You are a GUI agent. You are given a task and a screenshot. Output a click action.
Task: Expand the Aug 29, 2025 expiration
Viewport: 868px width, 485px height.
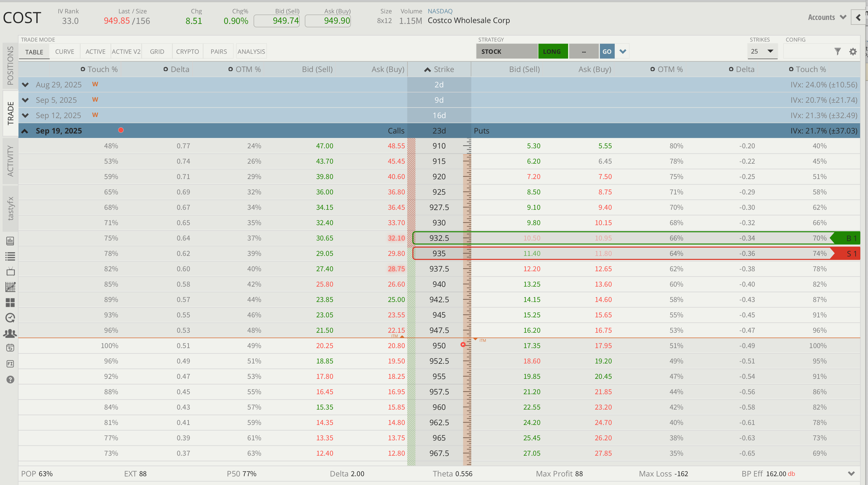[x=25, y=85]
